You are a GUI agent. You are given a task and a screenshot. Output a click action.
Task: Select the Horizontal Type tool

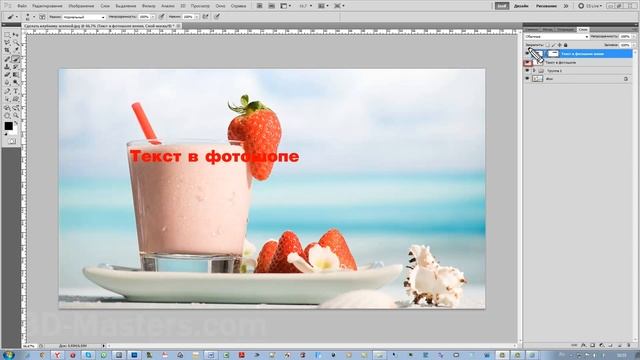tap(16, 91)
